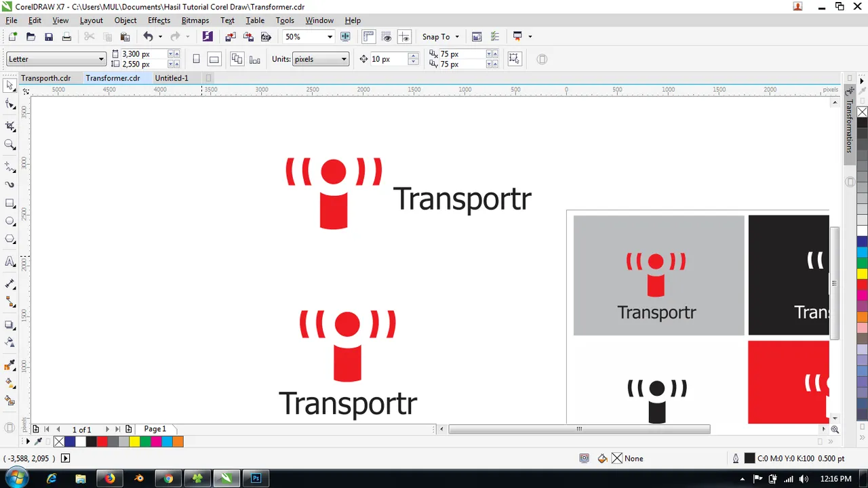
Task: Toggle All Pages layout button
Action: (x=237, y=59)
